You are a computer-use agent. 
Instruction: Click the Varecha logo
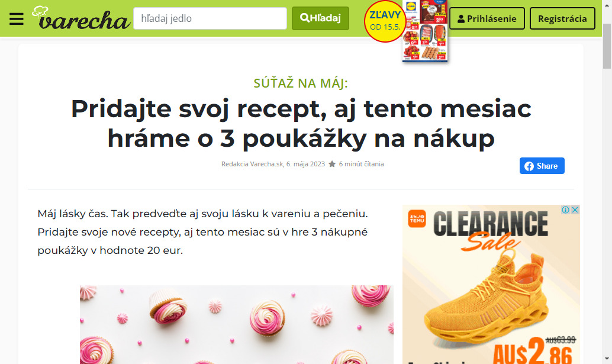coord(81,18)
